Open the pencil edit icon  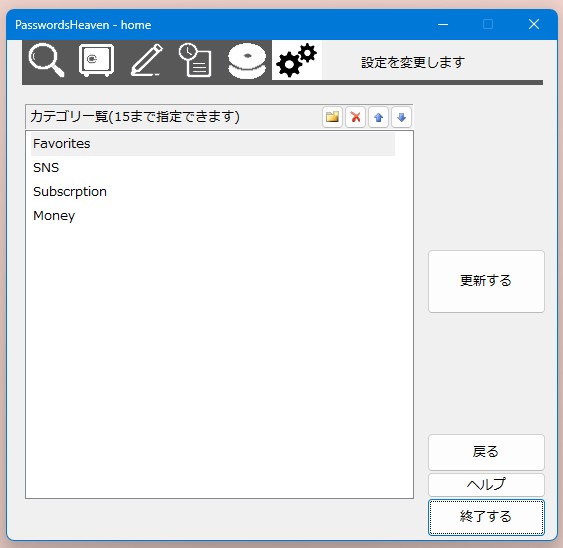pyautogui.click(x=146, y=60)
